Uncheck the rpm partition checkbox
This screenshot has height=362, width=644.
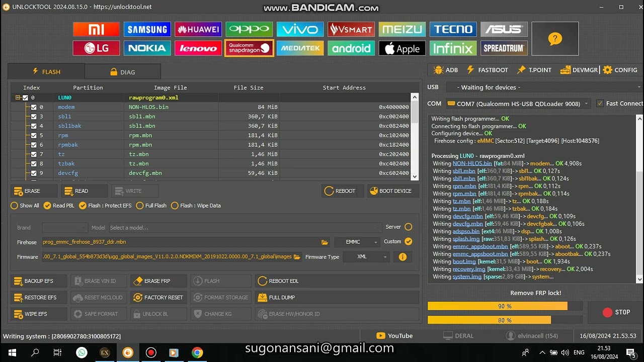[x=34, y=136]
